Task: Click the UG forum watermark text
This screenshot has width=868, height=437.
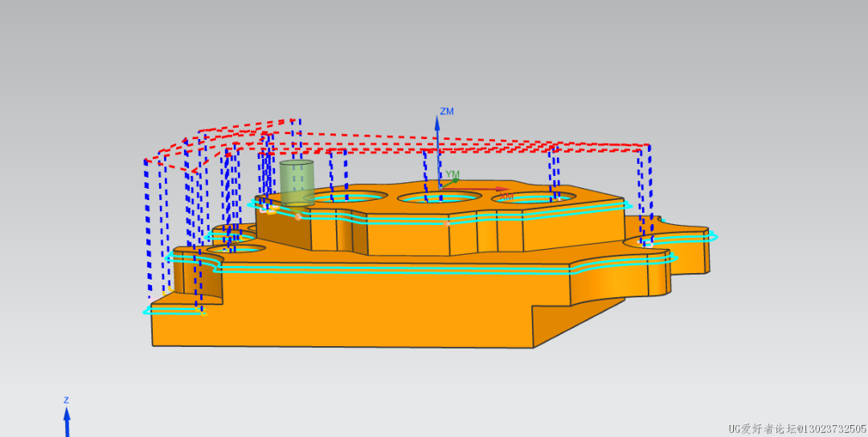Action: [x=796, y=428]
